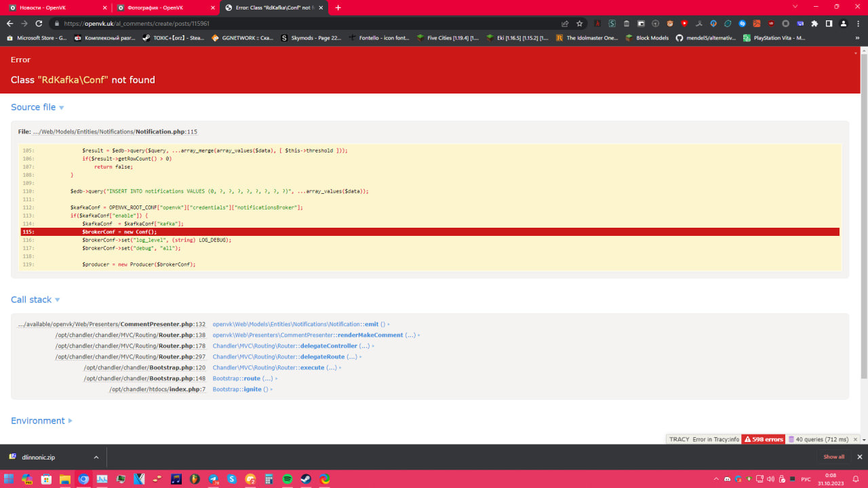The height and width of the screenshot is (488, 868).
Task: Click the address bar URL field
Action: (x=305, y=23)
